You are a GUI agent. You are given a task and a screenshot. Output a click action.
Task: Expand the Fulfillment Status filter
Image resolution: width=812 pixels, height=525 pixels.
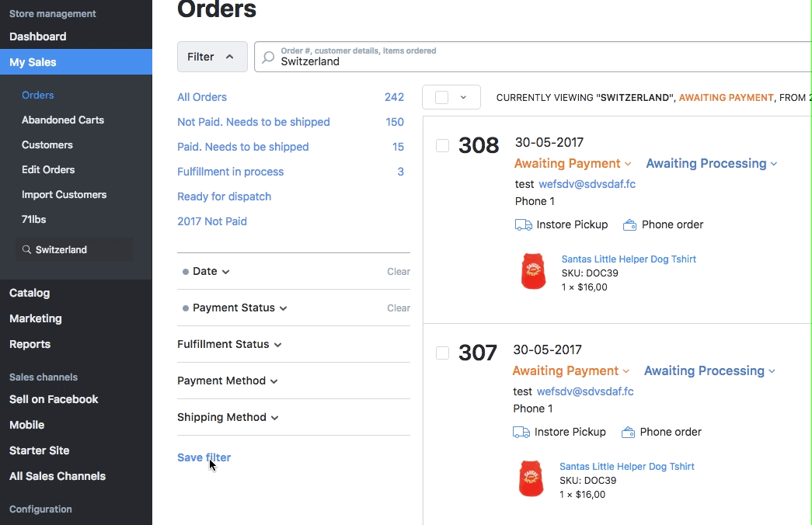229,344
